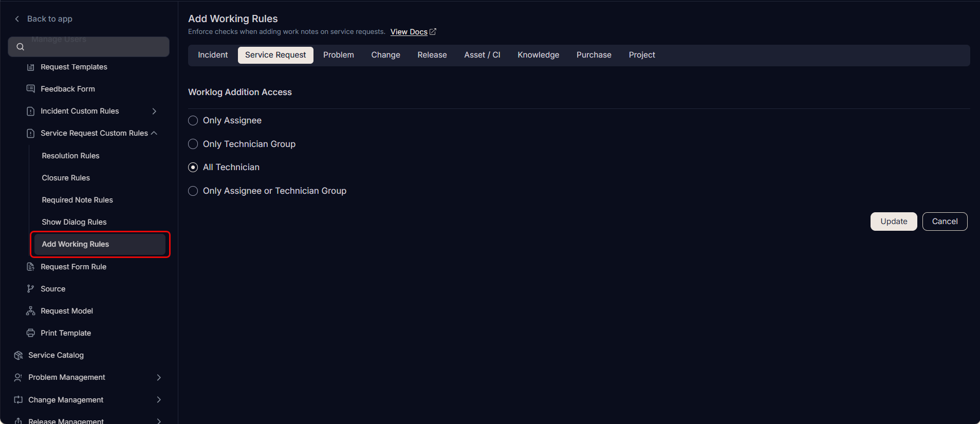Switch to the Change tab
The height and width of the screenshot is (424, 980).
(386, 55)
